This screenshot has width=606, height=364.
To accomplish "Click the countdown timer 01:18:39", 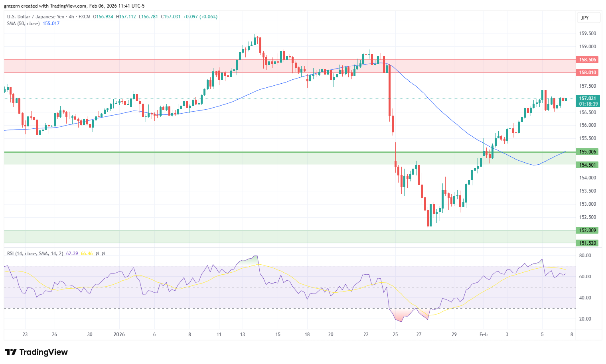I will 588,104.
